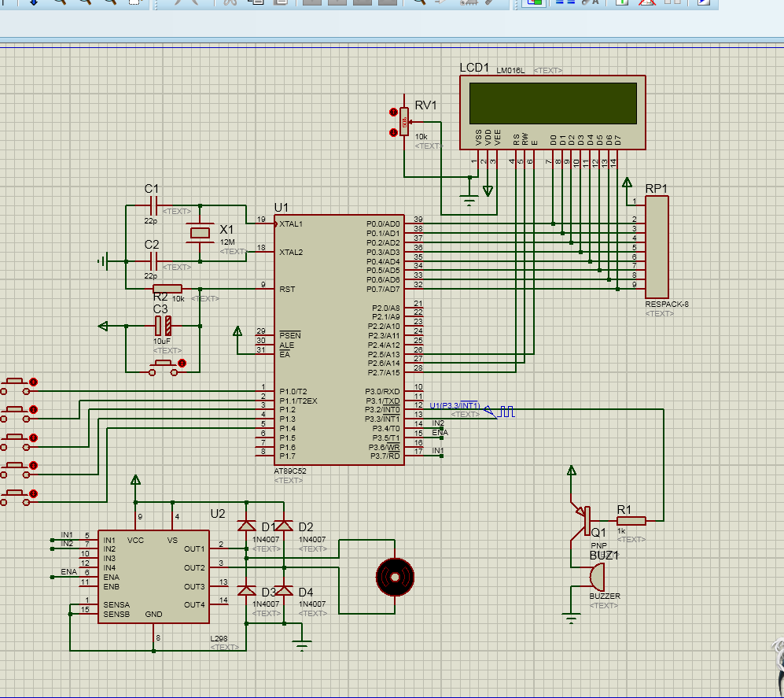Viewport: 784px width, 698px height.
Task: Select the RV1 potentiometer body
Action: click(x=404, y=122)
